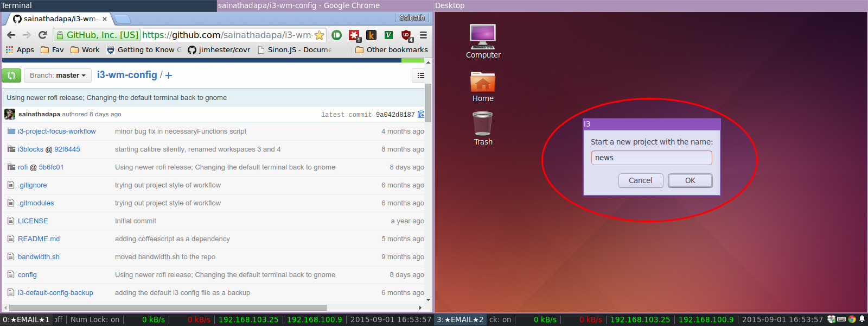
Task: Click the horizontal page scrollbar
Action: [168, 308]
